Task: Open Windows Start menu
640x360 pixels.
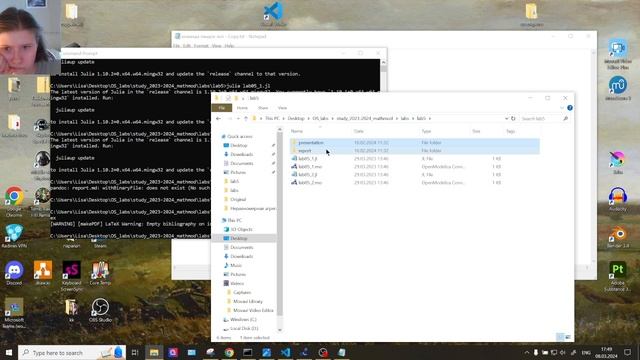Action: click(x=9, y=352)
